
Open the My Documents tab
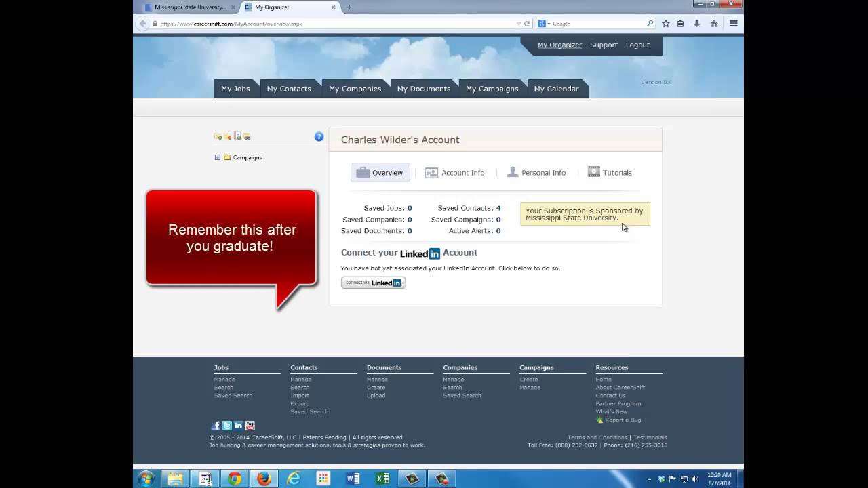click(x=424, y=89)
